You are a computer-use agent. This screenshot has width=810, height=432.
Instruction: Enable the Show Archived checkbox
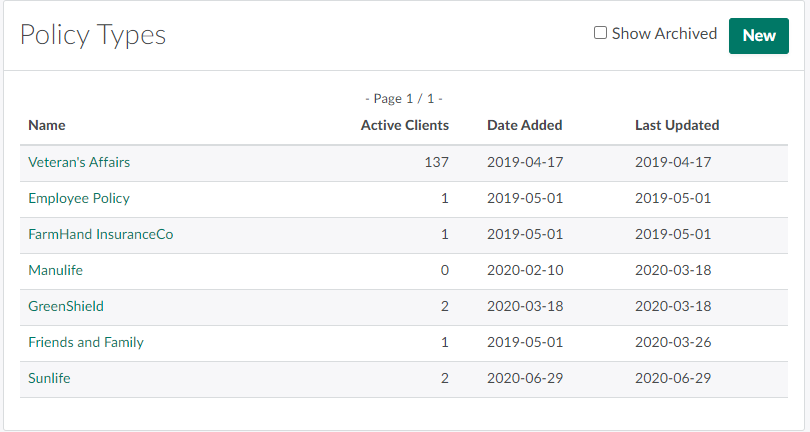point(601,33)
